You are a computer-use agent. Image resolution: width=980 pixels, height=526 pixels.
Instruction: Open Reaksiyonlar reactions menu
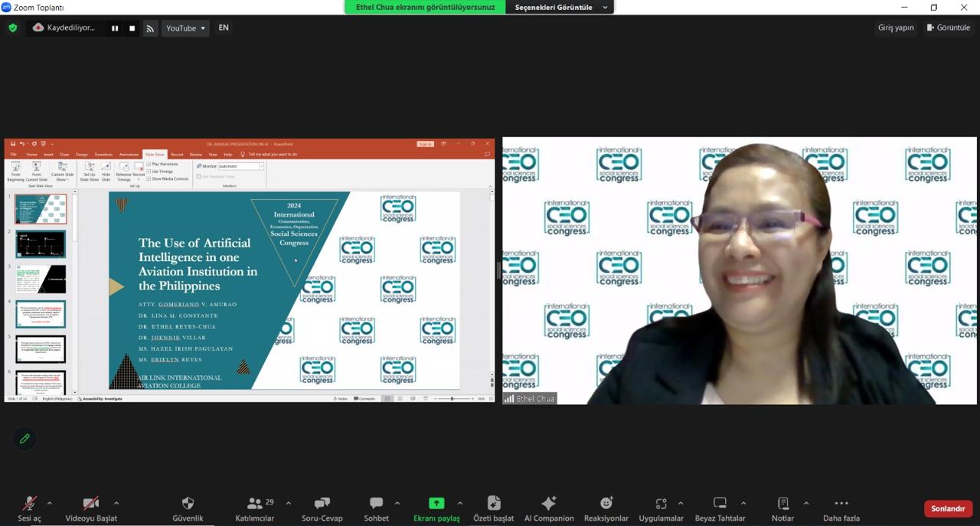[606, 504]
